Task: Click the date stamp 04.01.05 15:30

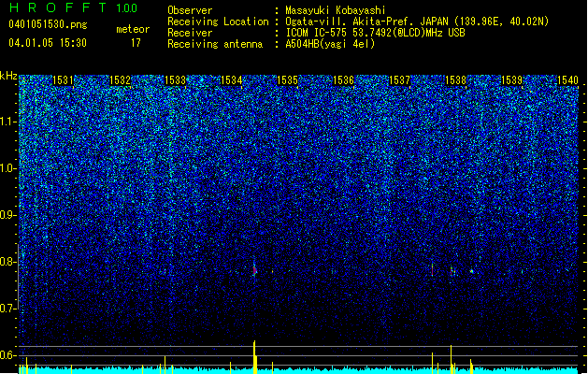Action: (48, 43)
